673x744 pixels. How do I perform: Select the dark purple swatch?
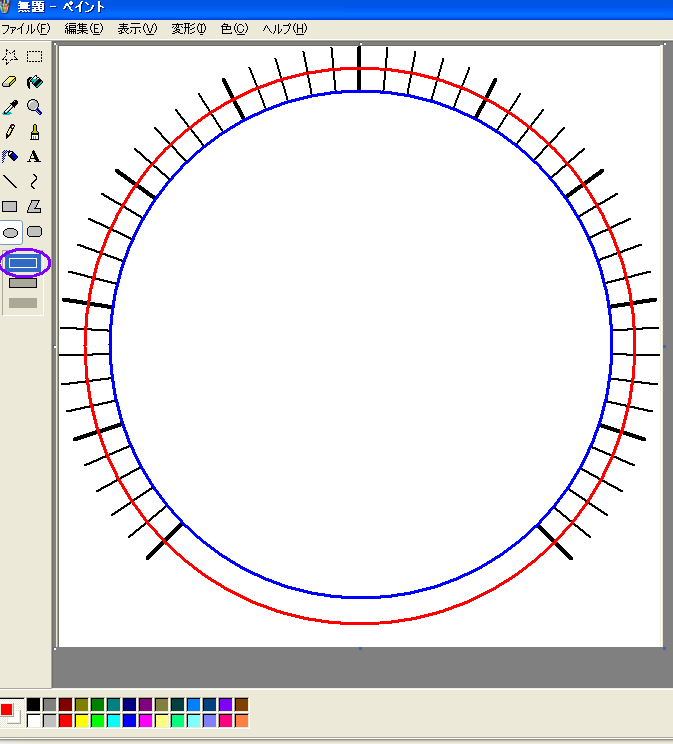[146, 704]
